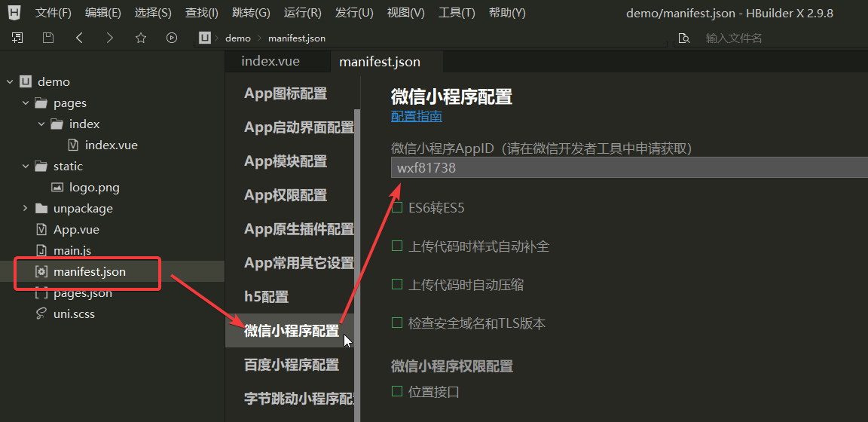Open the 编辑(E) menu
Screen dimensions: 868x422
(103, 13)
